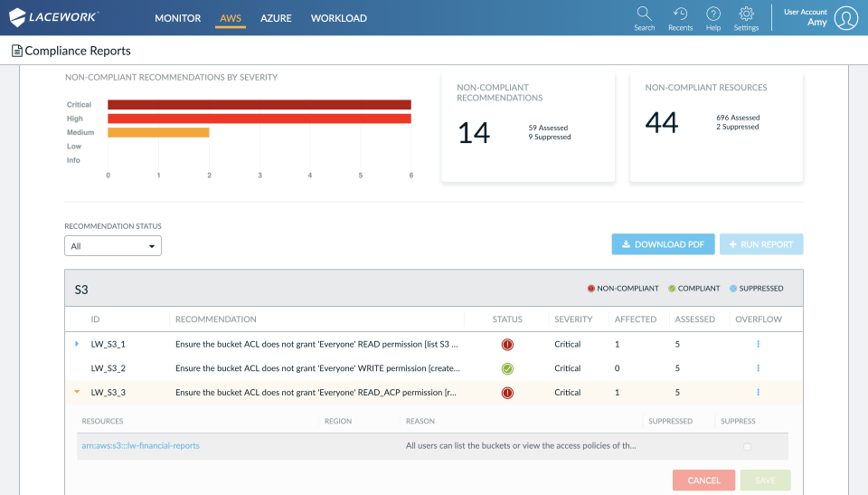Switch to the Workload tab
Image resolution: width=868 pixels, height=495 pixels.
[x=338, y=18]
